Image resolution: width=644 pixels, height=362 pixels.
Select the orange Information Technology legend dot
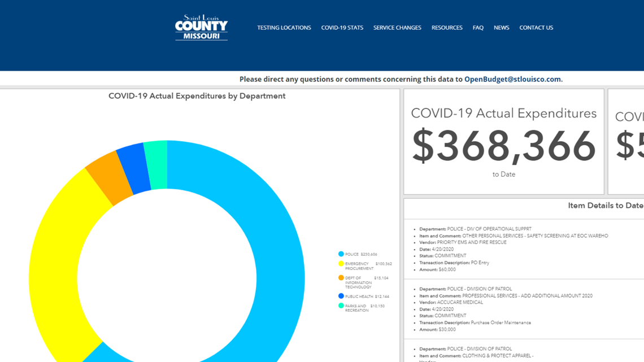(341, 278)
